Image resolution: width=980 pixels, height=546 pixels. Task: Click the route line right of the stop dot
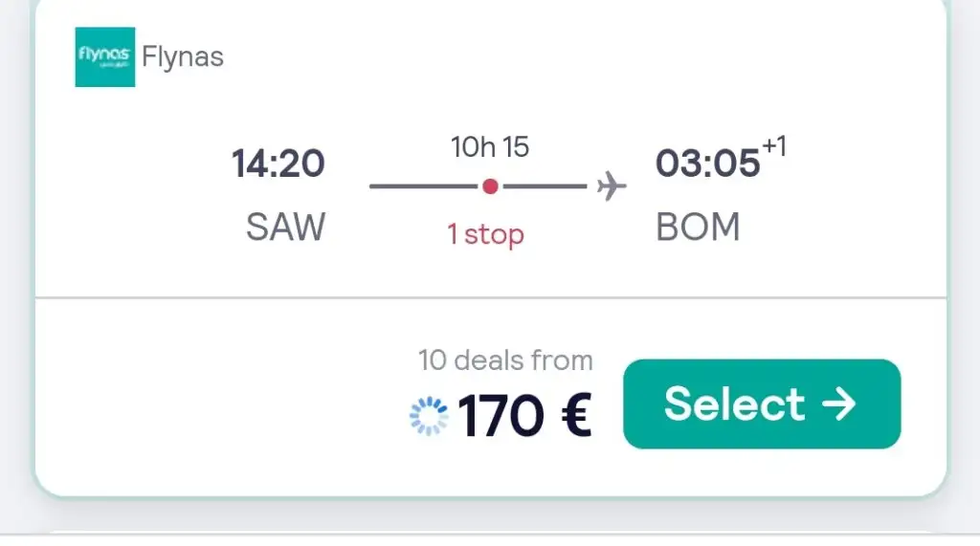click(544, 186)
